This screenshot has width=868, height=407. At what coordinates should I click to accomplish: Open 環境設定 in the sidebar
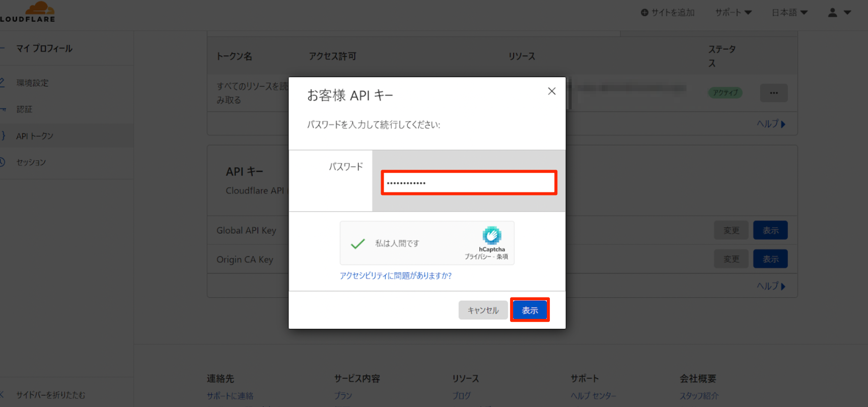click(32, 83)
